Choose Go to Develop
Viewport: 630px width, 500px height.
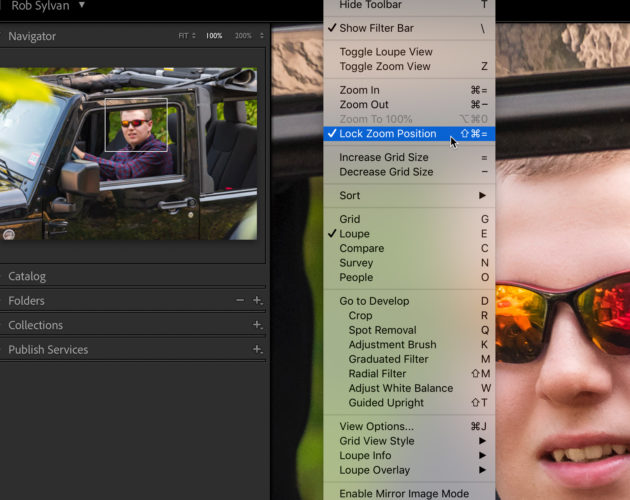click(x=409, y=301)
